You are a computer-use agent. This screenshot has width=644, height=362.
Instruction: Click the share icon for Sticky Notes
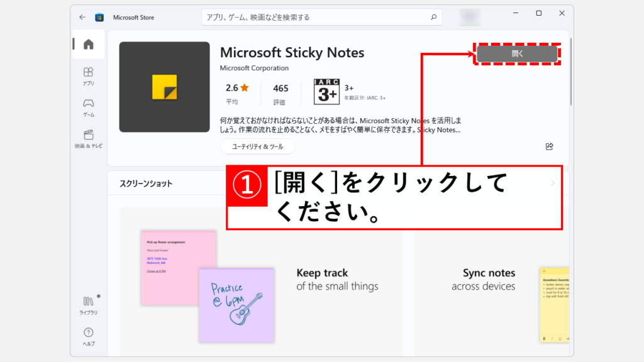[549, 146]
